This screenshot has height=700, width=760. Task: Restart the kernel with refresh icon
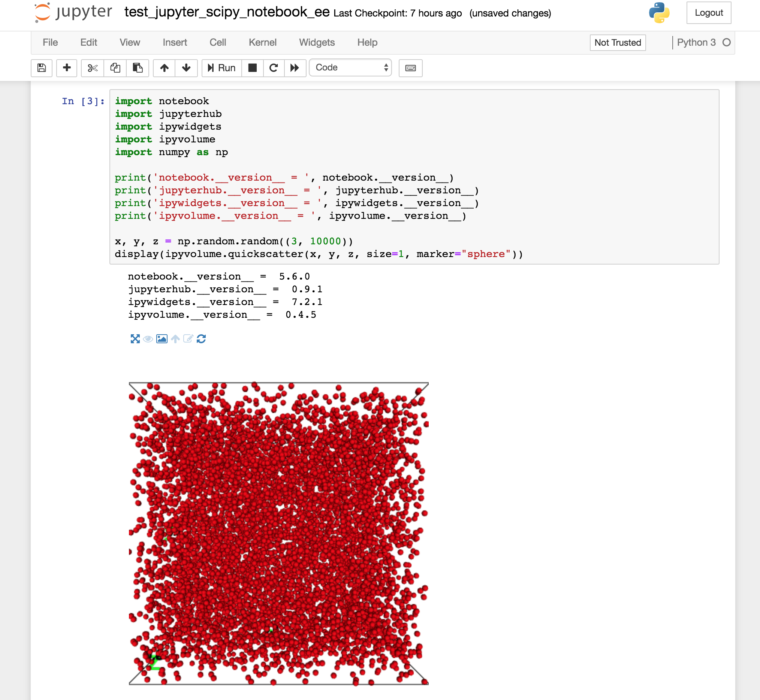pyautogui.click(x=274, y=68)
